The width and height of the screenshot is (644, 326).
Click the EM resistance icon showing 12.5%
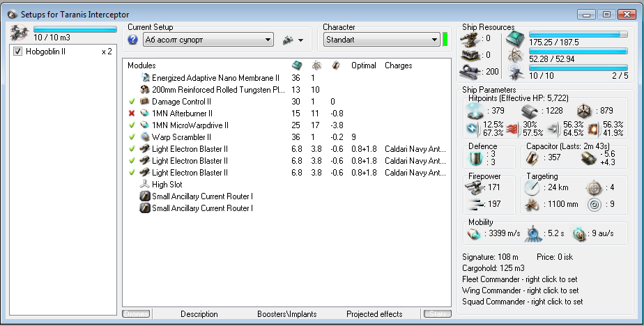[473, 130]
